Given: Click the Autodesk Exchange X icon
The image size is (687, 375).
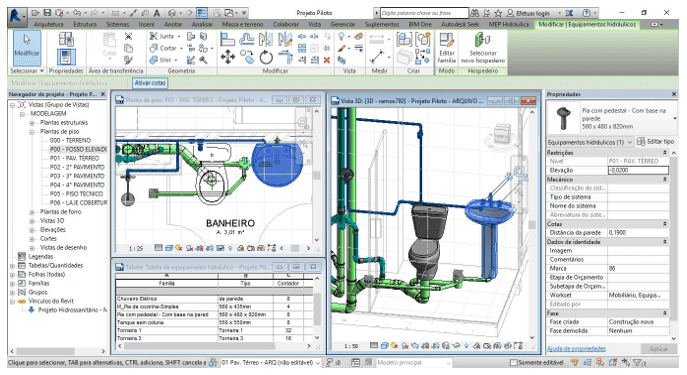Looking at the screenshot, I should [569, 13].
